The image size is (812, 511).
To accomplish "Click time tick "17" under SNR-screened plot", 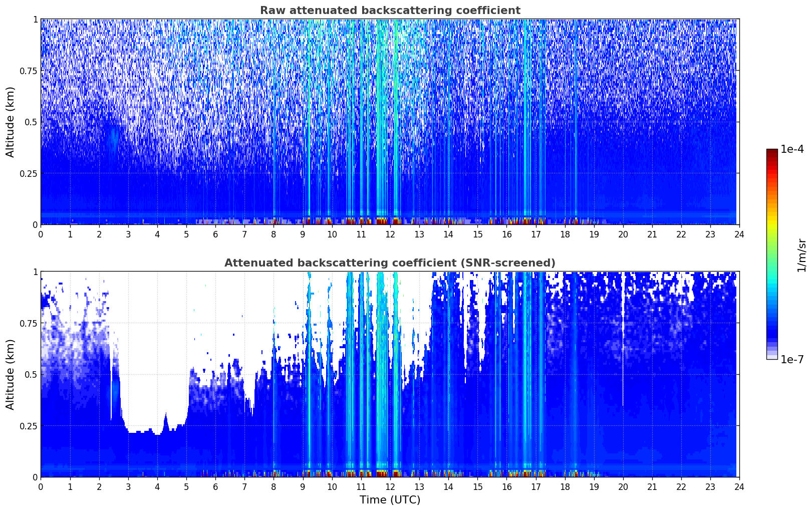I will click(x=535, y=486).
